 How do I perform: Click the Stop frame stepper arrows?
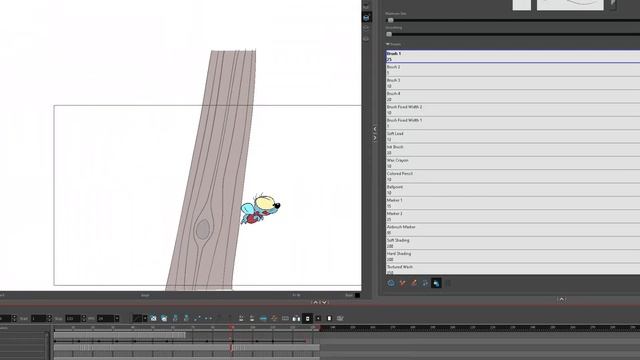(x=83, y=318)
